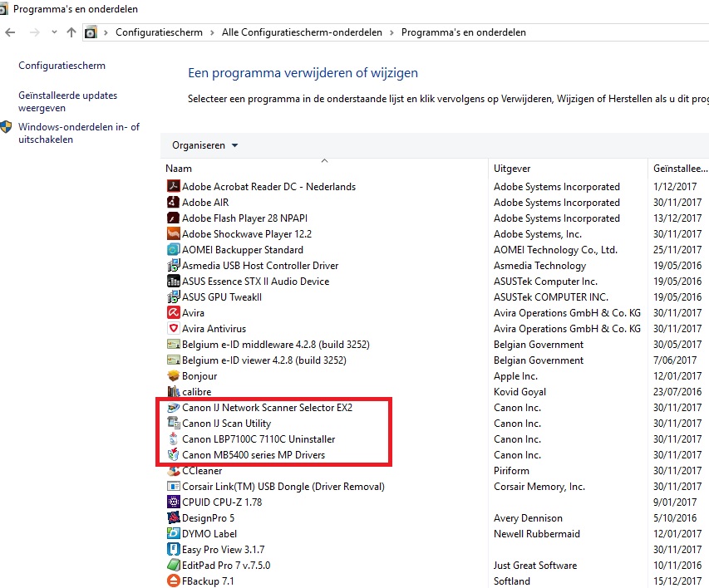Select the calibre program name
The image size is (709, 588).
click(197, 391)
